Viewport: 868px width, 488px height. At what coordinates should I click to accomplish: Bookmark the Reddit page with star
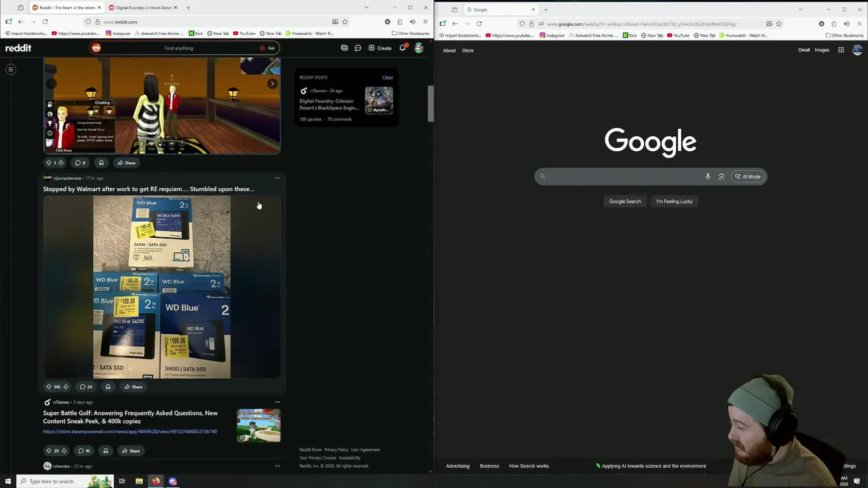pyautogui.click(x=344, y=22)
